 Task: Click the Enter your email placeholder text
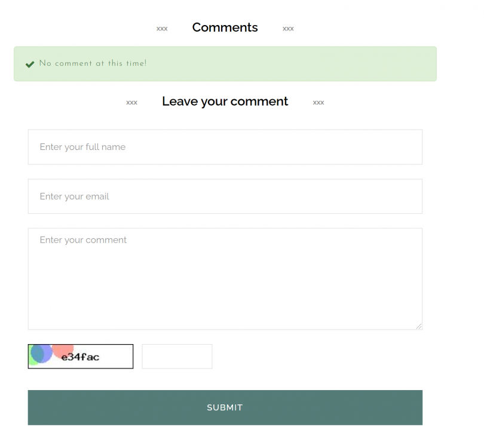click(x=74, y=197)
